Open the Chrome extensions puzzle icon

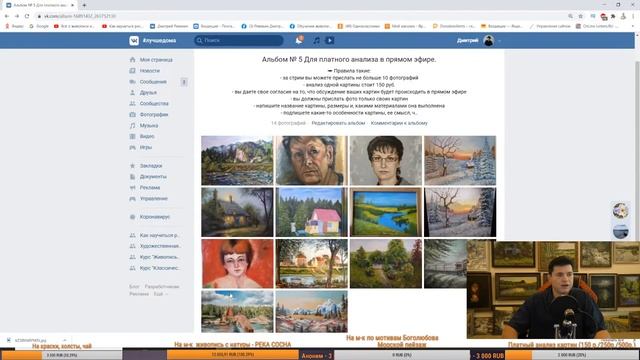613,16
